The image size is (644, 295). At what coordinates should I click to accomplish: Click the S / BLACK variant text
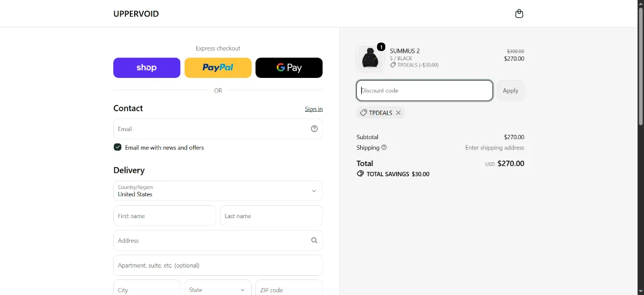(401, 58)
